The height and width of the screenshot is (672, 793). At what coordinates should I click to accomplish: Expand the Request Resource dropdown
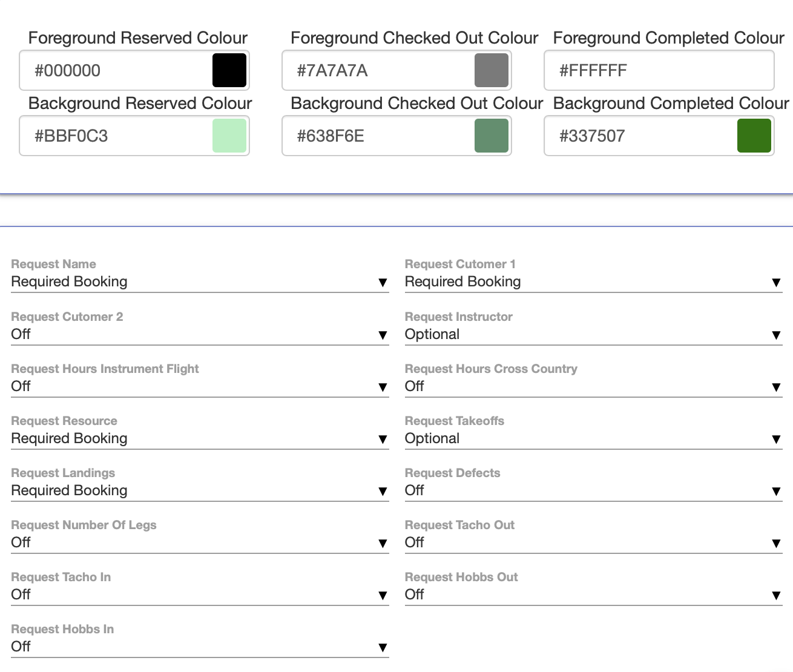[200, 439]
